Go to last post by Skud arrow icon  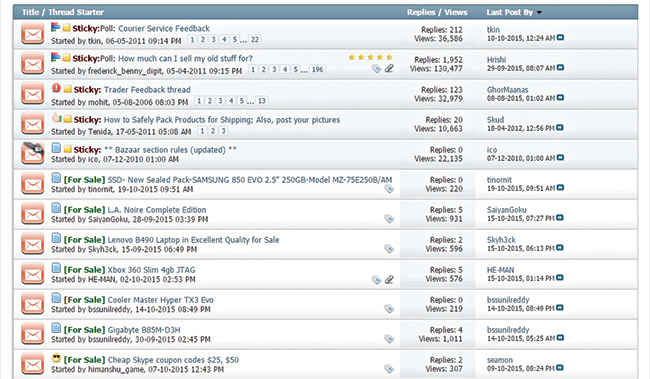pos(560,128)
